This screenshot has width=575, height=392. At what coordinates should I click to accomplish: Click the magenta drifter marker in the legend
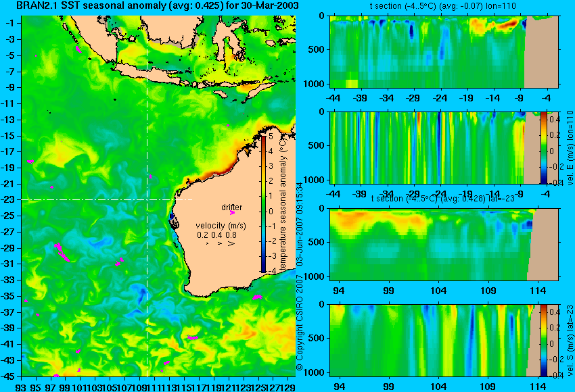(232, 212)
